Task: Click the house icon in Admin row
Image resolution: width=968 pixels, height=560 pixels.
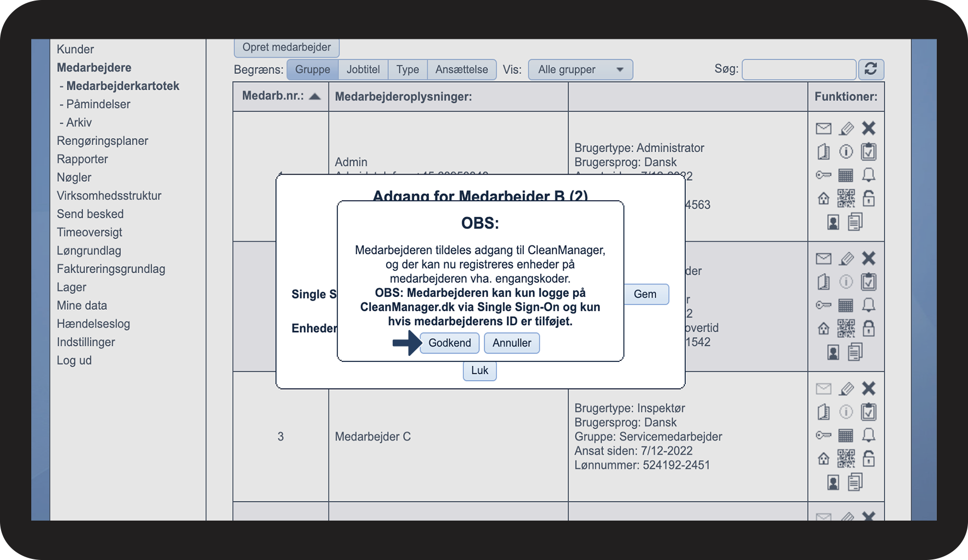Action: [x=823, y=199]
